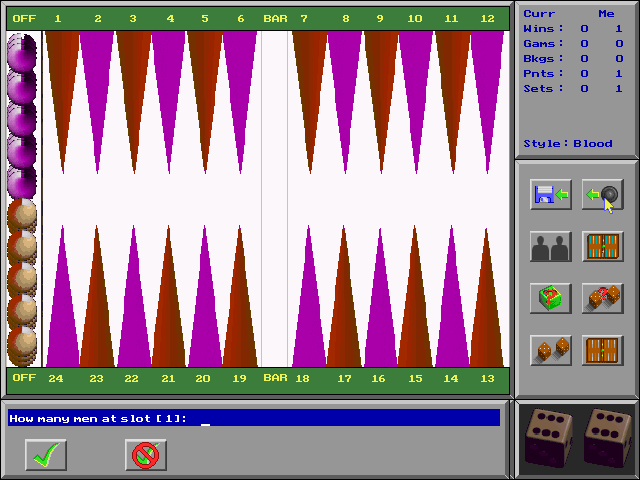Click the 'Style: Blood' label

click(568, 143)
